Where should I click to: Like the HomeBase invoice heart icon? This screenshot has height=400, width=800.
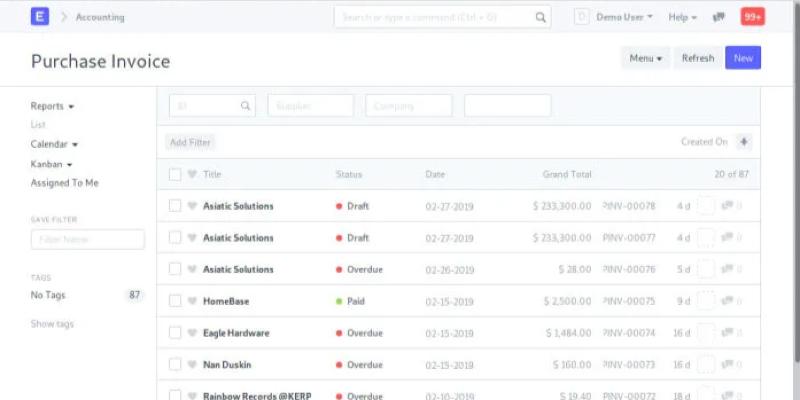pyautogui.click(x=192, y=301)
